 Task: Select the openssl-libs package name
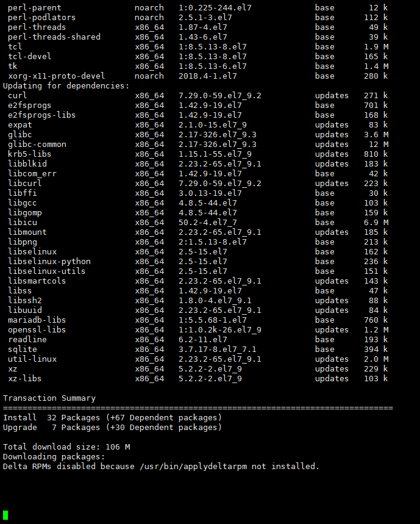point(37,330)
